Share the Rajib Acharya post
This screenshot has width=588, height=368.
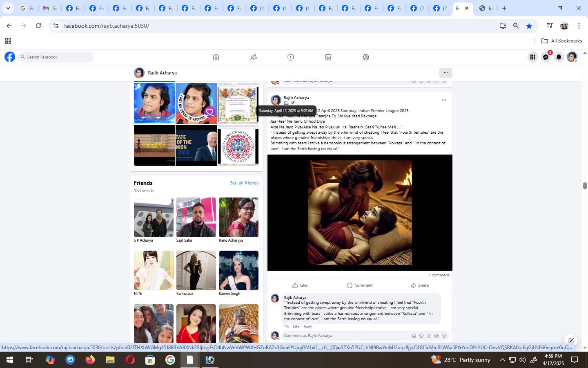[x=419, y=285]
